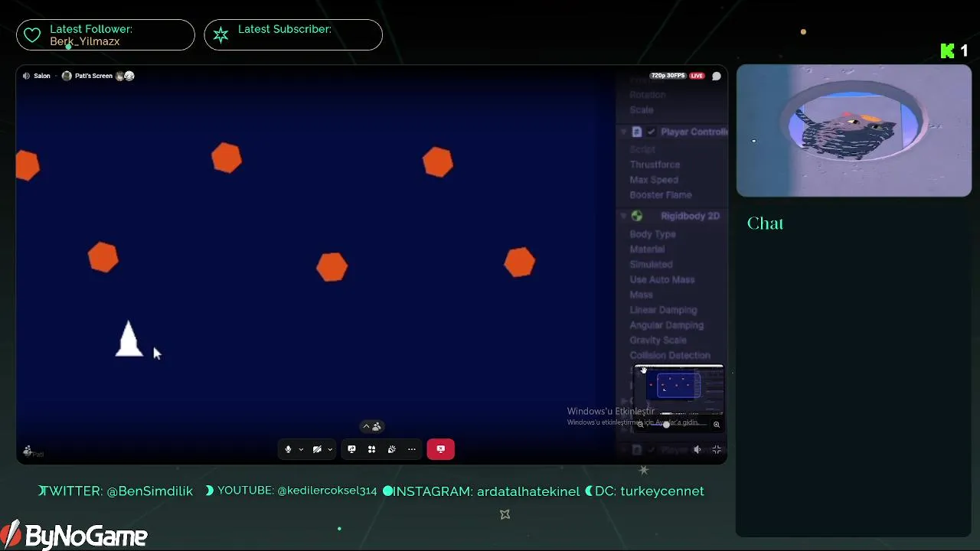
Task: Click the ByNoGame logo
Action: (x=74, y=536)
